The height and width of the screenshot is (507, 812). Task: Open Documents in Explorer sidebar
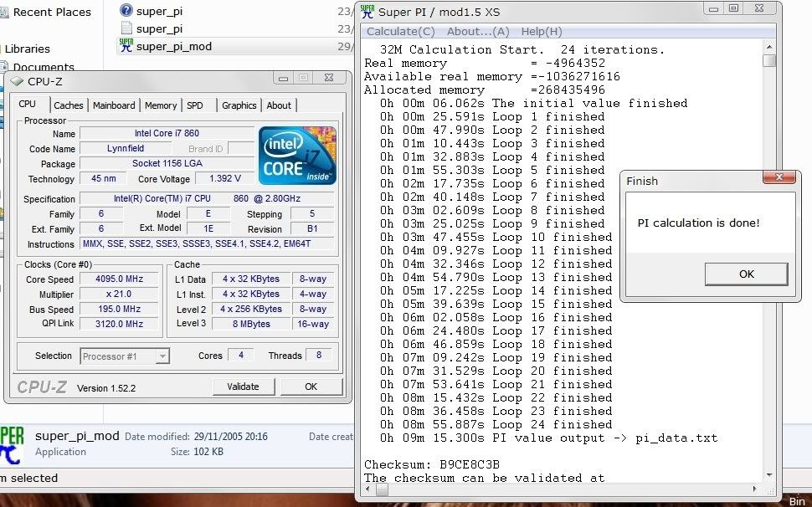[x=44, y=67]
